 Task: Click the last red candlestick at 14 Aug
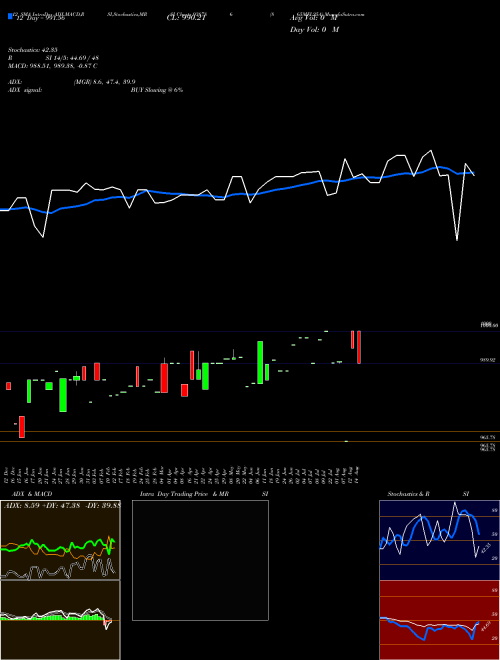tap(359, 347)
